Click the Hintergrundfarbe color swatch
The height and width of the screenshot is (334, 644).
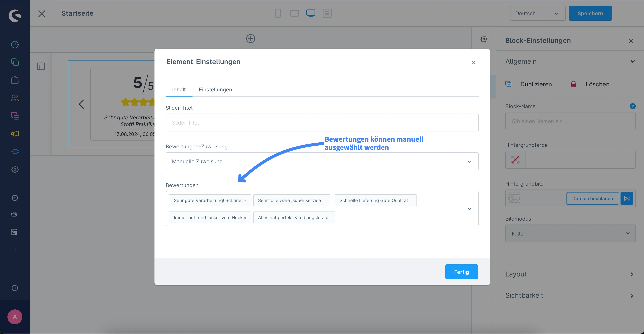click(x=515, y=160)
